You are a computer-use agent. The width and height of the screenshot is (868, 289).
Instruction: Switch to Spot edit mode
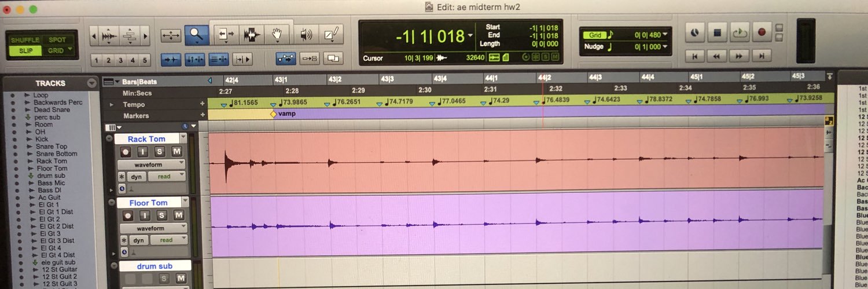click(58, 40)
